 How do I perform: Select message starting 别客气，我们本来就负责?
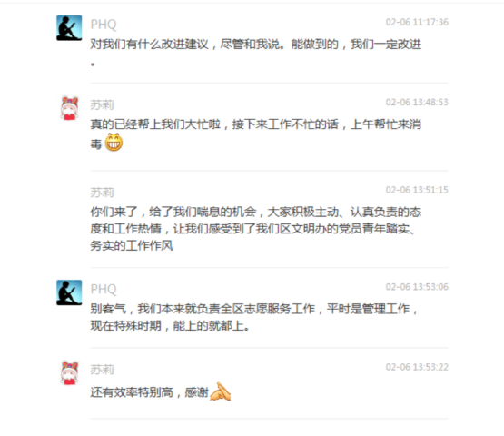click(x=254, y=317)
